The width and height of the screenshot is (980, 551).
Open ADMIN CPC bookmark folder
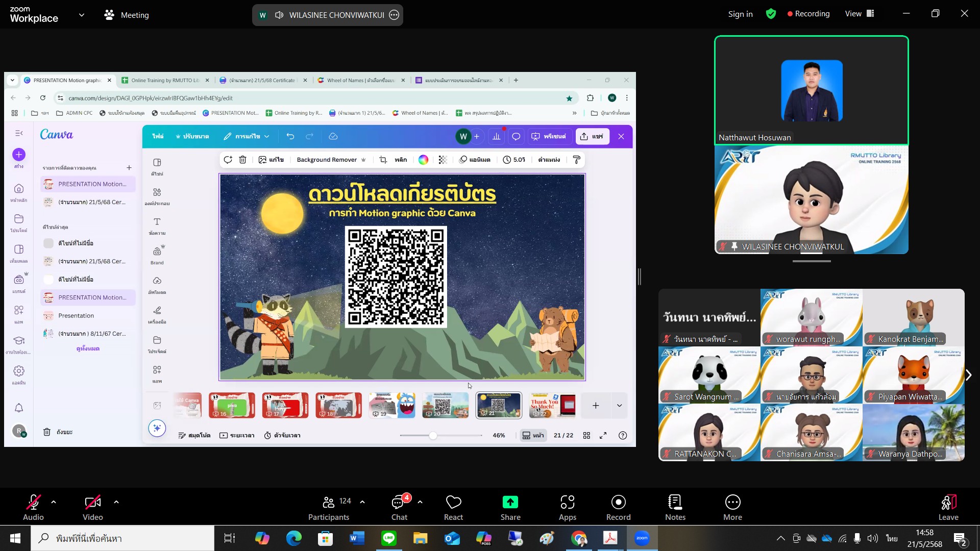tap(75, 113)
